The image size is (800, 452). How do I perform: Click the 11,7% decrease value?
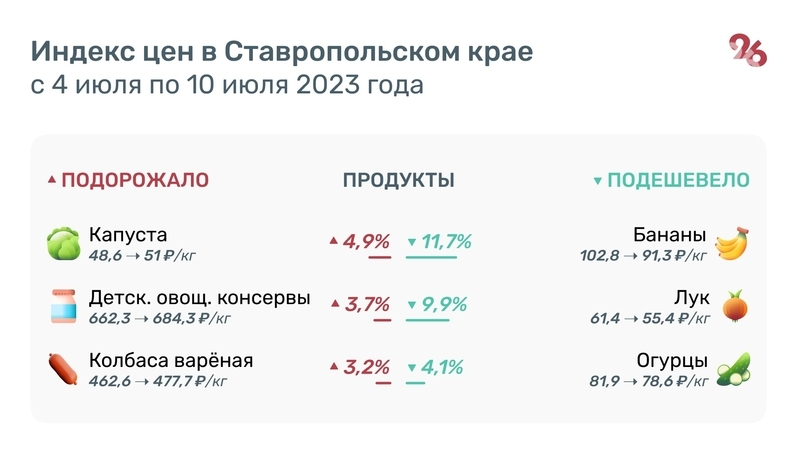[446, 241]
